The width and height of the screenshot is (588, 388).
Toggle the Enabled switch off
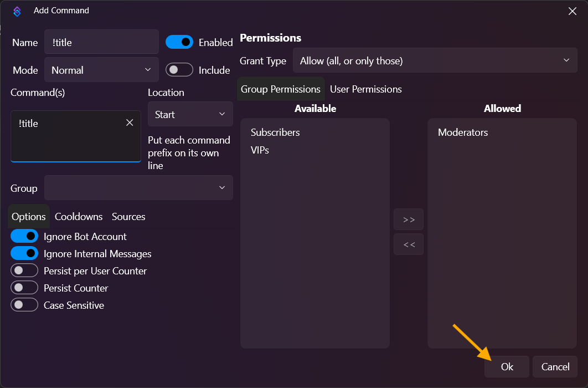point(179,42)
